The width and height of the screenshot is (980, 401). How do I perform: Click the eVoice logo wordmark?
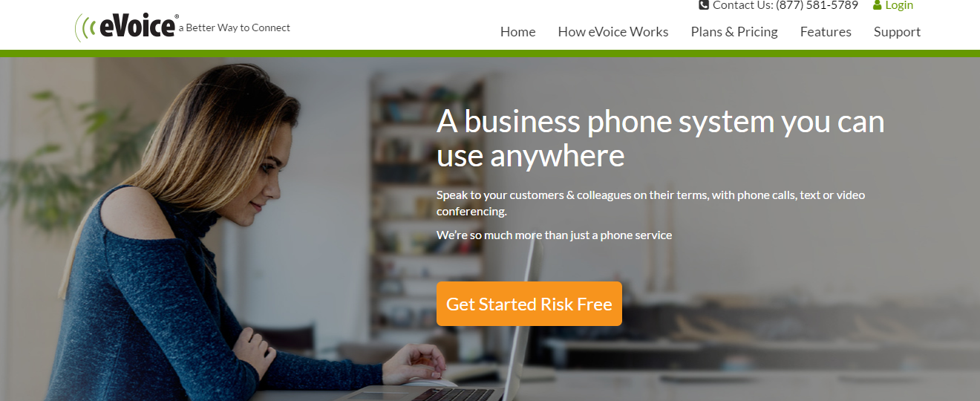(137, 27)
